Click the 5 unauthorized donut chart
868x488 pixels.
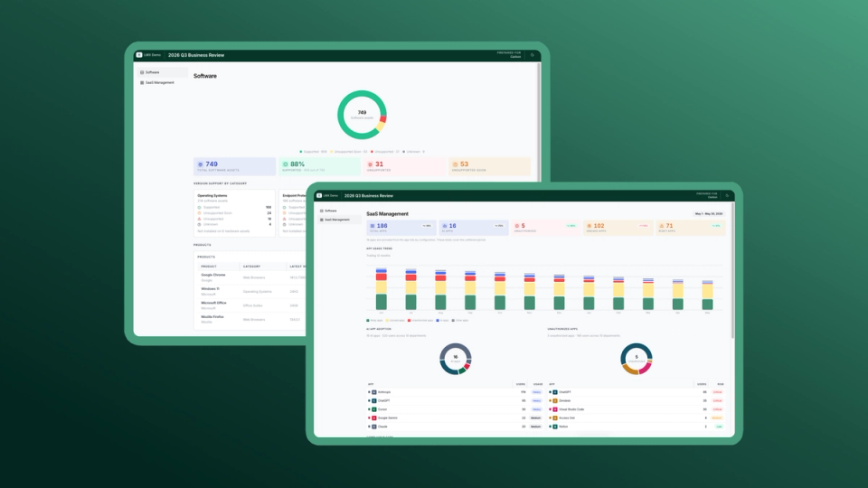637,359
